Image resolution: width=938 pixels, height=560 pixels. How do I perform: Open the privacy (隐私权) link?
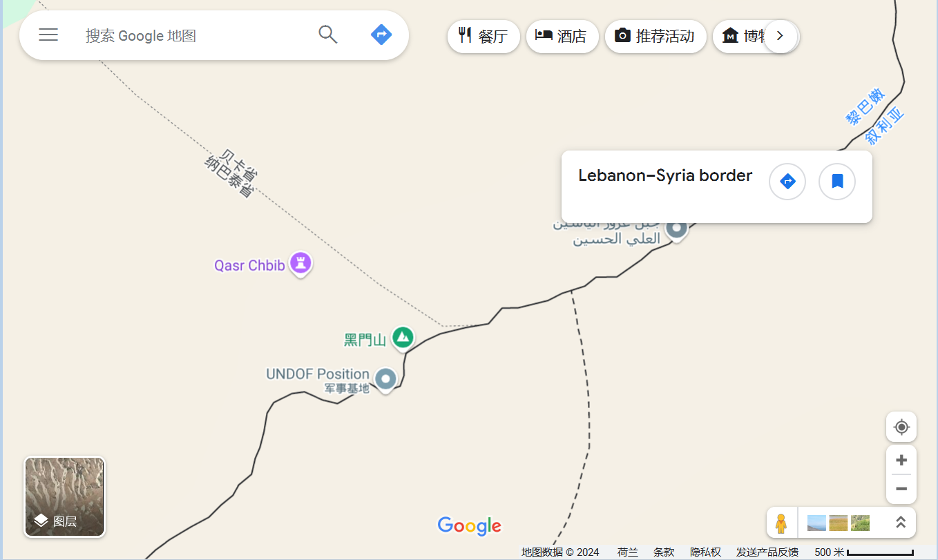[x=705, y=552]
